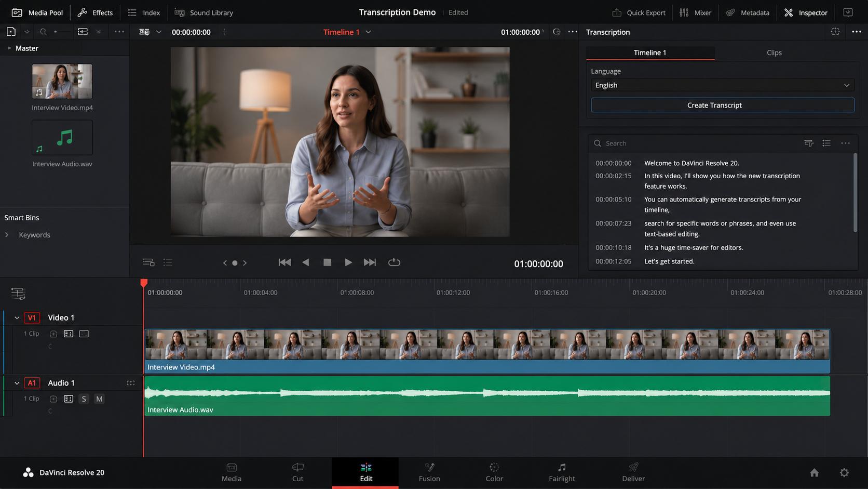
Task: Switch to the Clips tab
Action: pos(774,52)
